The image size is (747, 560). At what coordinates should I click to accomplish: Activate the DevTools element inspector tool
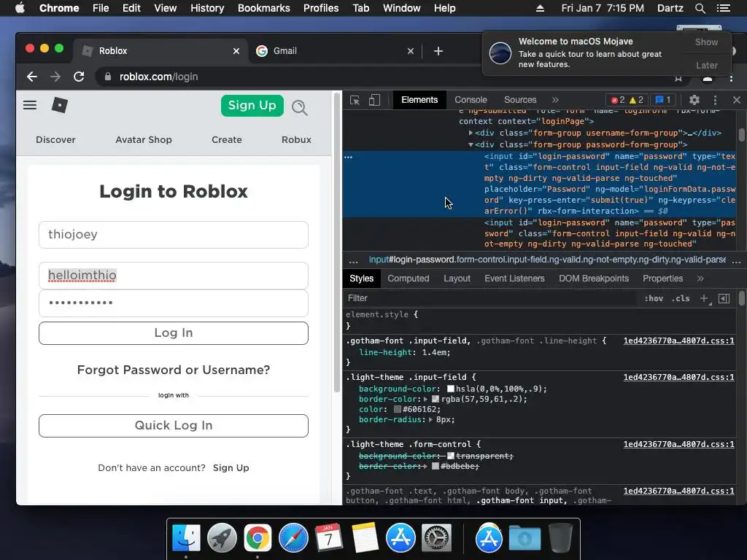[355, 100]
